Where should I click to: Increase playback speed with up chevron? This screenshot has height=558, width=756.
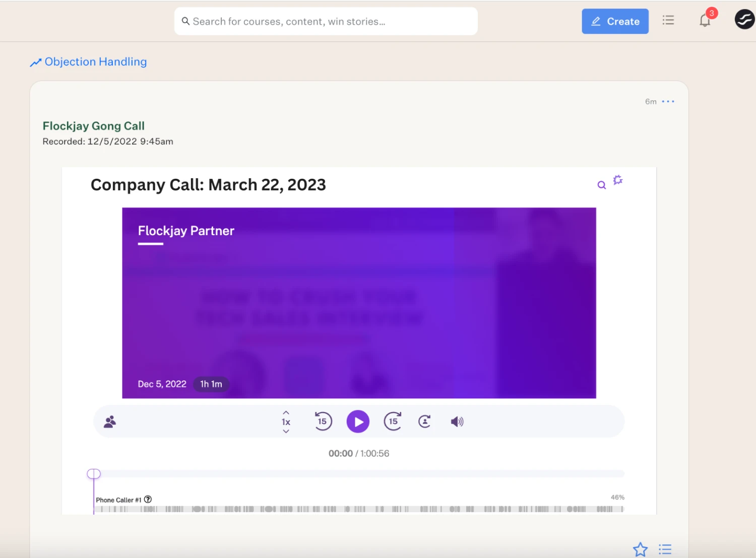coord(286,412)
